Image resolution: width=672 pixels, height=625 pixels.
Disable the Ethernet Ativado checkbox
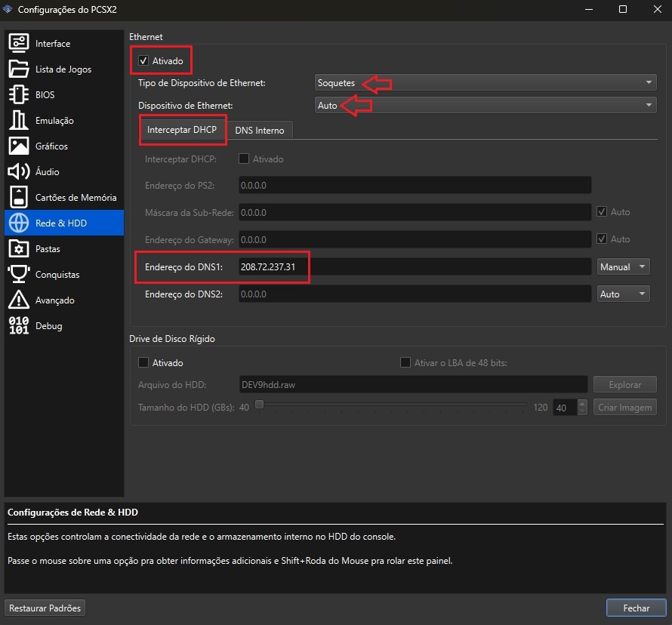point(143,60)
